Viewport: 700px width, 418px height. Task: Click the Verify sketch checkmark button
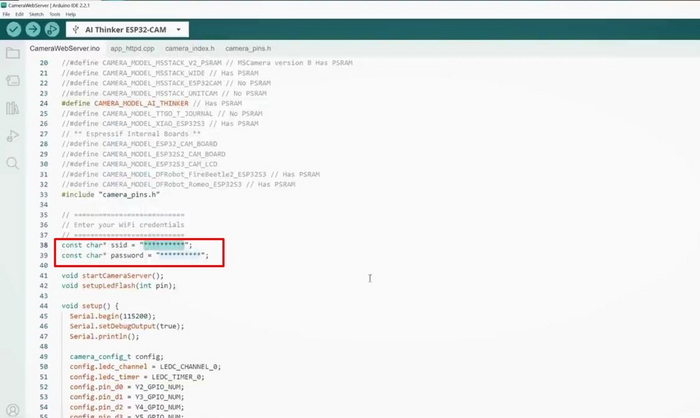pyautogui.click(x=13, y=30)
